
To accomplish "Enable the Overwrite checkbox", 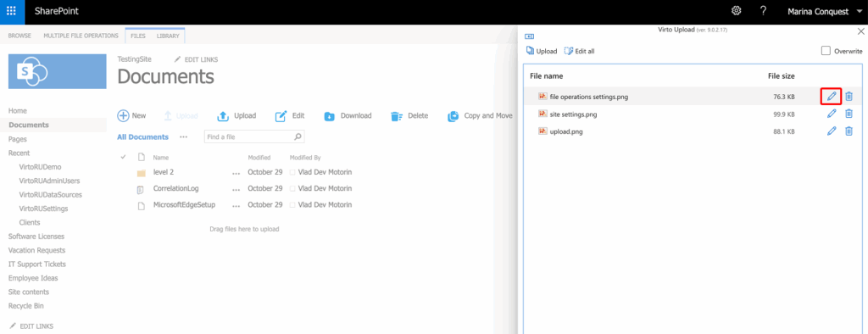I will (826, 51).
